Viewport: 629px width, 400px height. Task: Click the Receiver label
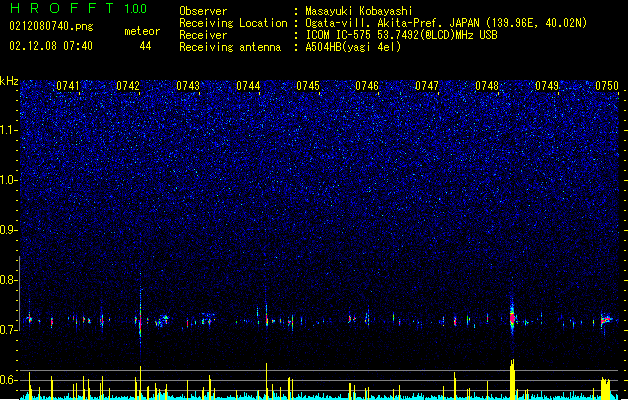point(203,35)
